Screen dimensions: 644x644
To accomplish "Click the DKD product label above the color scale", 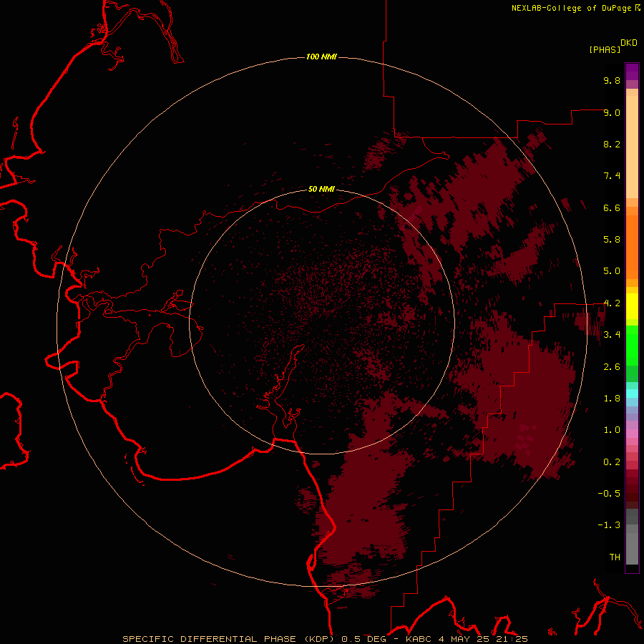I will tap(628, 43).
